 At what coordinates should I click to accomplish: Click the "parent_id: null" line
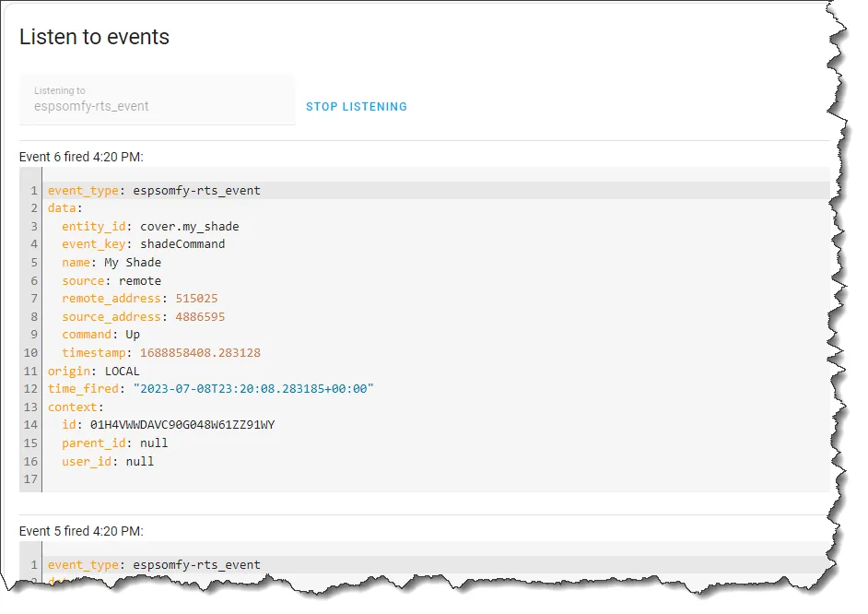coord(115,443)
